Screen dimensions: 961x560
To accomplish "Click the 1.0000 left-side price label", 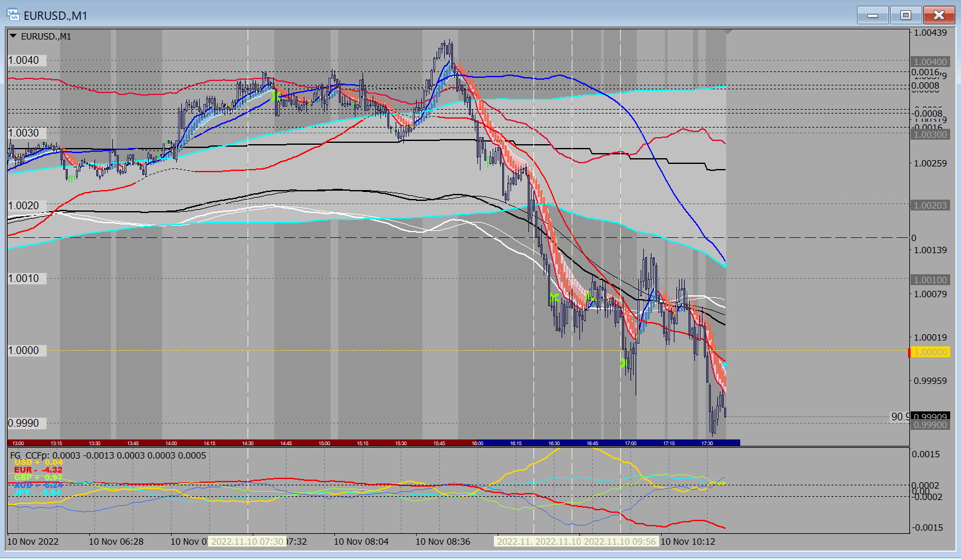I will click(24, 351).
